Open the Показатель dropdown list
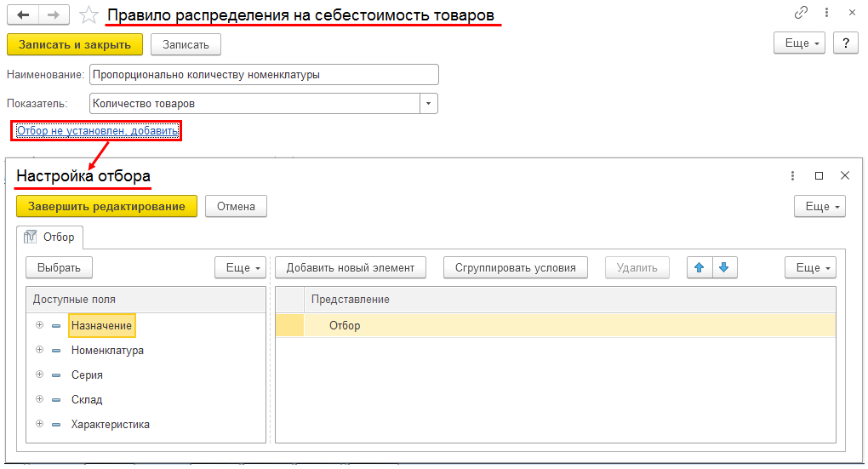This screenshot has width=868, height=469. (429, 103)
